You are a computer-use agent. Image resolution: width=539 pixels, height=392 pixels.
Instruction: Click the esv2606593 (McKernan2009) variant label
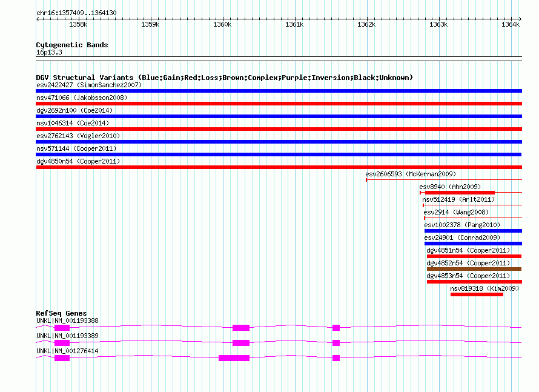410,174
